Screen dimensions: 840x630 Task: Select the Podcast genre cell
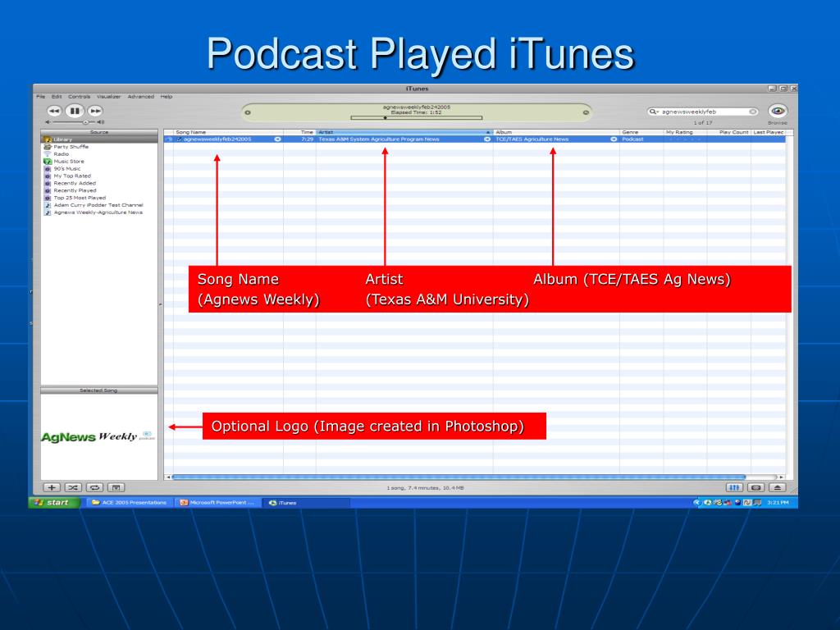pyautogui.click(x=641, y=139)
